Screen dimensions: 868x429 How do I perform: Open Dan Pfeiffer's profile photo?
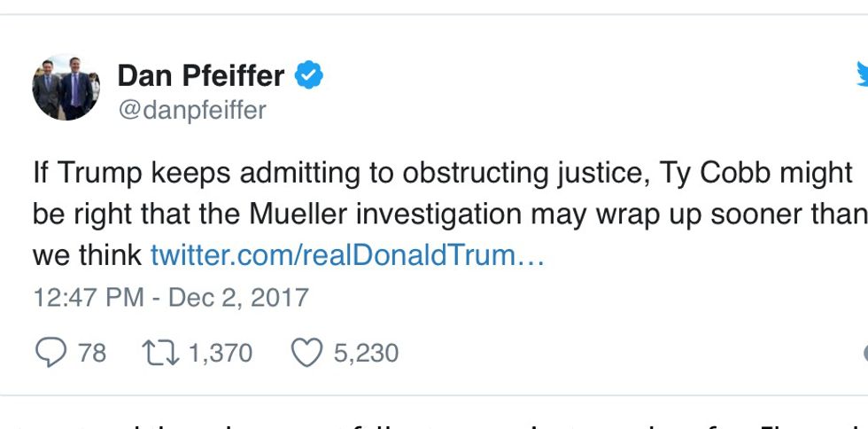[x=66, y=86]
